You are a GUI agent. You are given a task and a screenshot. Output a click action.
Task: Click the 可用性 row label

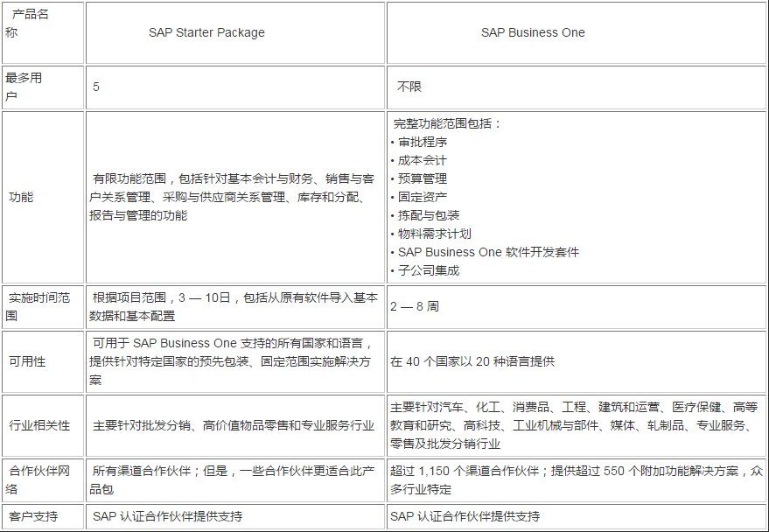click(x=43, y=362)
